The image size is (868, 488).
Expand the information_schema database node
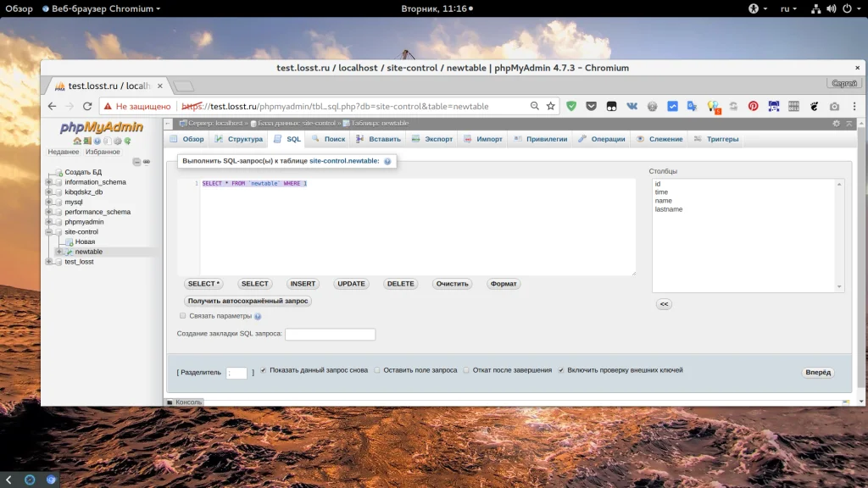[x=48, y=182]
